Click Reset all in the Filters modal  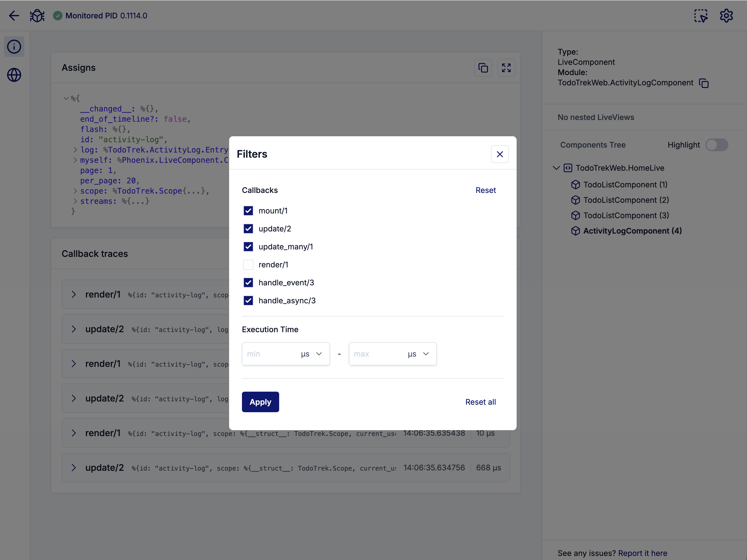[480, 401]
